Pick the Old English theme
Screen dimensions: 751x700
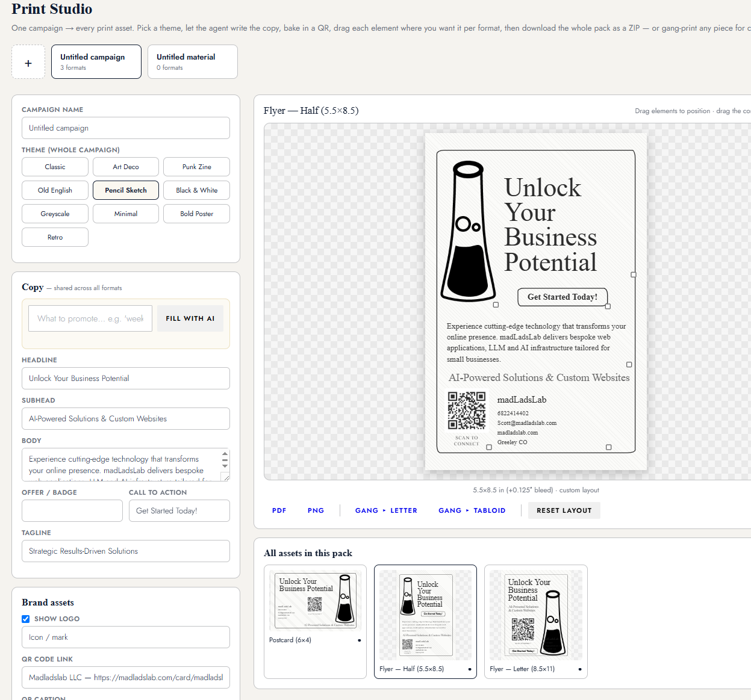click(55, 190)
